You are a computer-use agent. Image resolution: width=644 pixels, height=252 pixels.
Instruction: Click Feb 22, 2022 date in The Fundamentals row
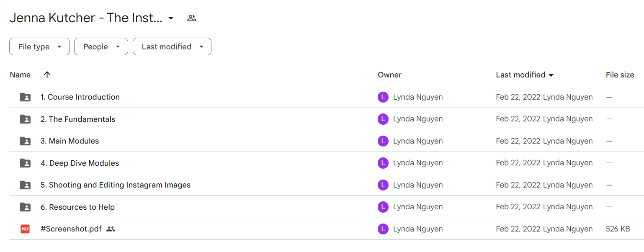pyautogui.click(x=518, y=119)
